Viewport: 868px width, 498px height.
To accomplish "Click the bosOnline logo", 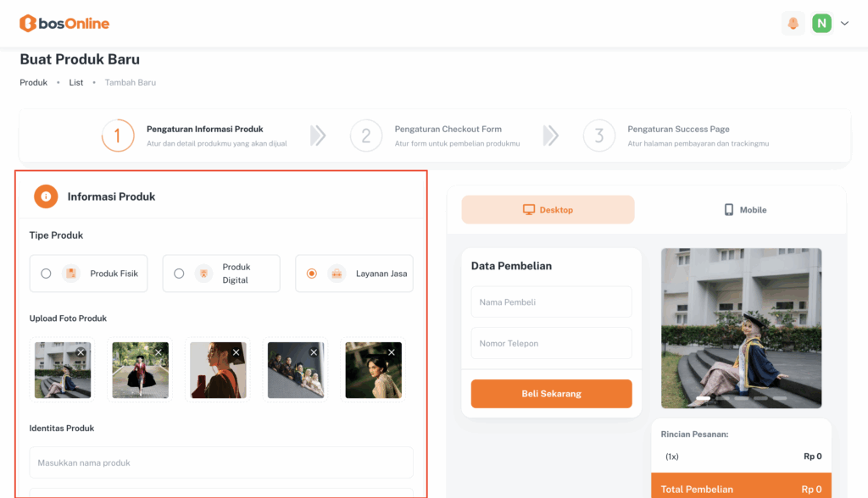I will click(x=64, y=24).
